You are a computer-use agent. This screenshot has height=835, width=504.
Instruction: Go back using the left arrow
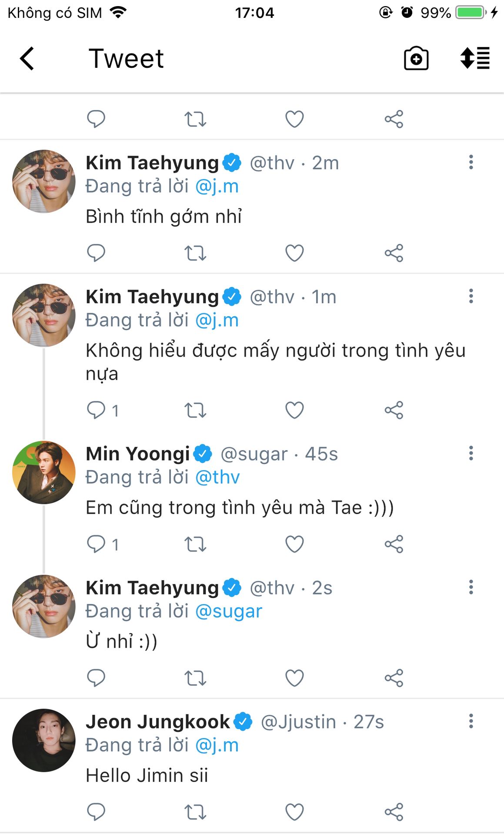click(x=27, y=58)
